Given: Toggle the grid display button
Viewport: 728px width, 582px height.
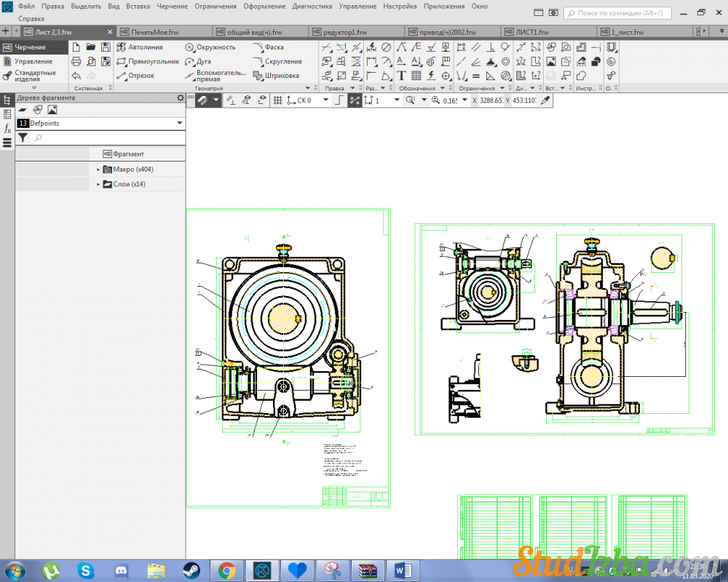Looking at the screenshot, I should [x=277, y=100].
